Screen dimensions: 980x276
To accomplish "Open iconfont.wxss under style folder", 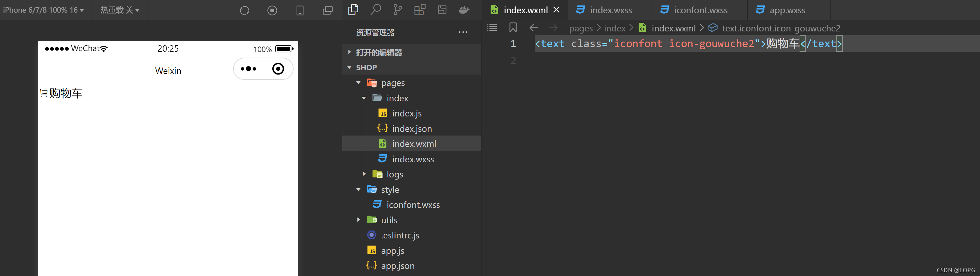I will click(x=412, y=205).
